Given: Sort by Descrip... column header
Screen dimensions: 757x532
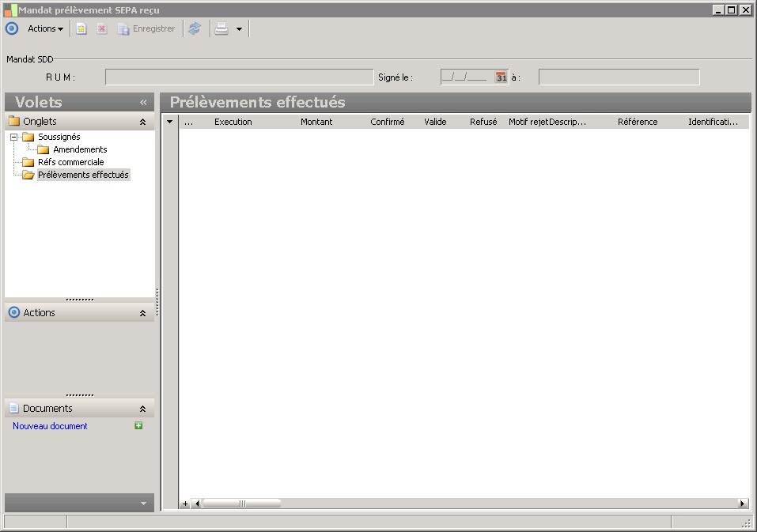Looking at the screenshot, I should coord(567,122).
